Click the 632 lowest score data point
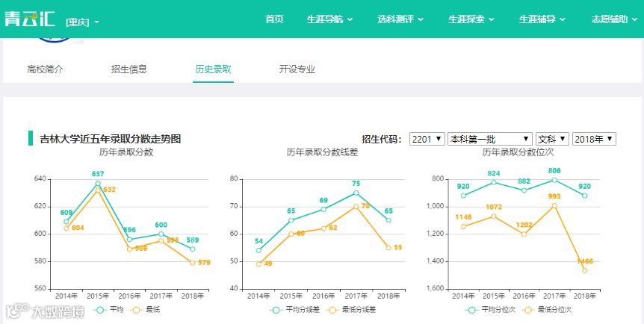This screenshot has height=324, width=644. tap(98, 190)
